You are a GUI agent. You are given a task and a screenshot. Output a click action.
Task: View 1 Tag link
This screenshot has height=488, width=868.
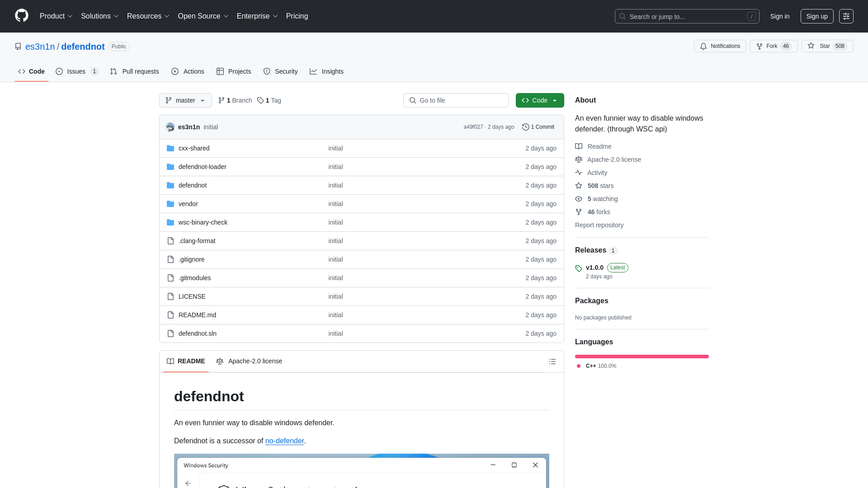pos(269,100)
